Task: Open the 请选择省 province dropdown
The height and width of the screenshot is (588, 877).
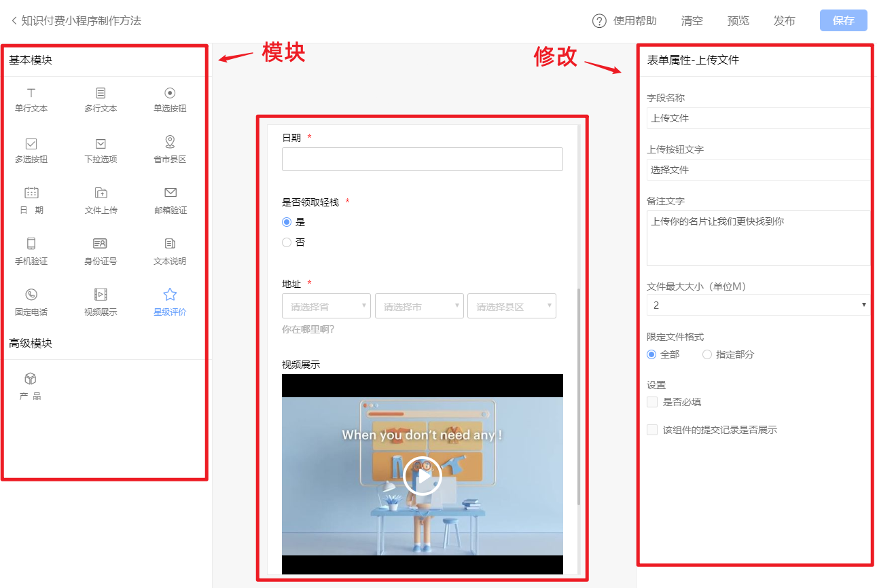Action: click(x=326, y=306)
